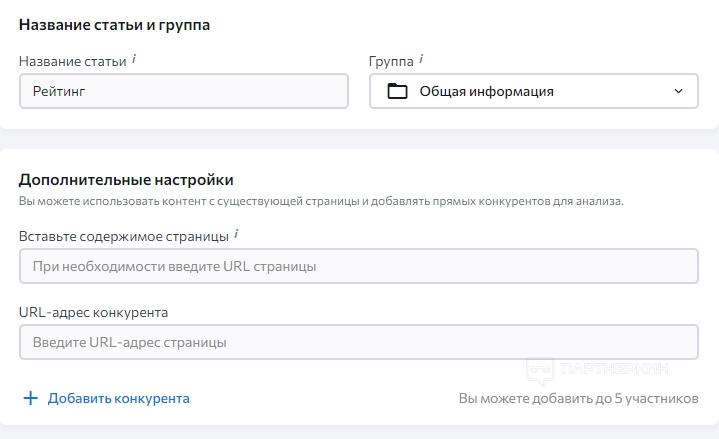The height and width of the screenshot is (439, 719).
Task: Click the "Вставьте содержимое страницы" label text
Action: coord(123,236)
